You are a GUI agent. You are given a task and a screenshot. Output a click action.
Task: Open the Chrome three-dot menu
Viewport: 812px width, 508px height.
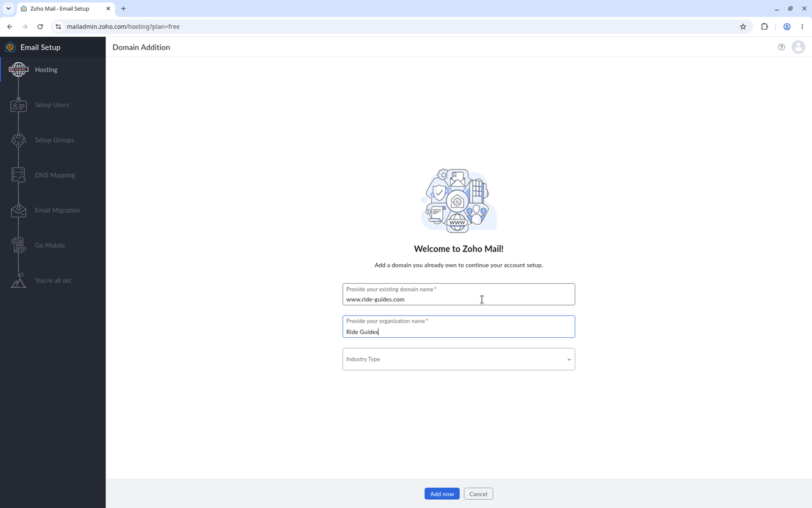[802, 27]
